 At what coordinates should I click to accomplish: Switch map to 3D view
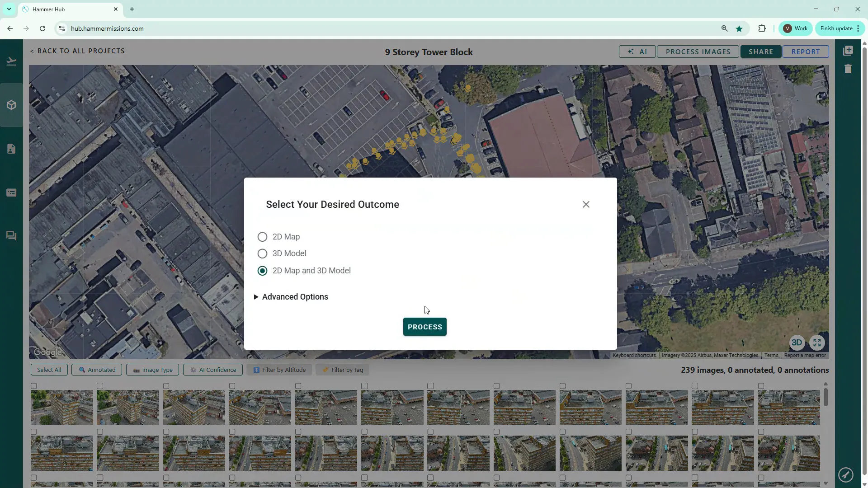[x=797, y=343]
